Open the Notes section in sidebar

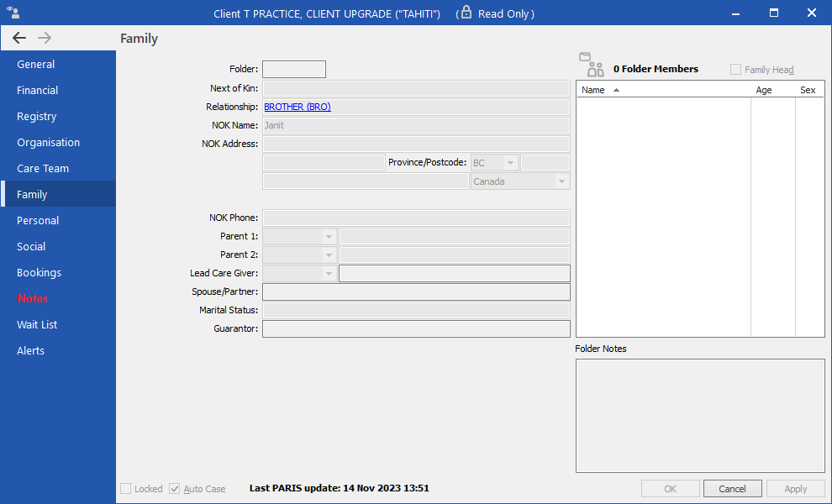pyautogui.click(x=33, y=298)
